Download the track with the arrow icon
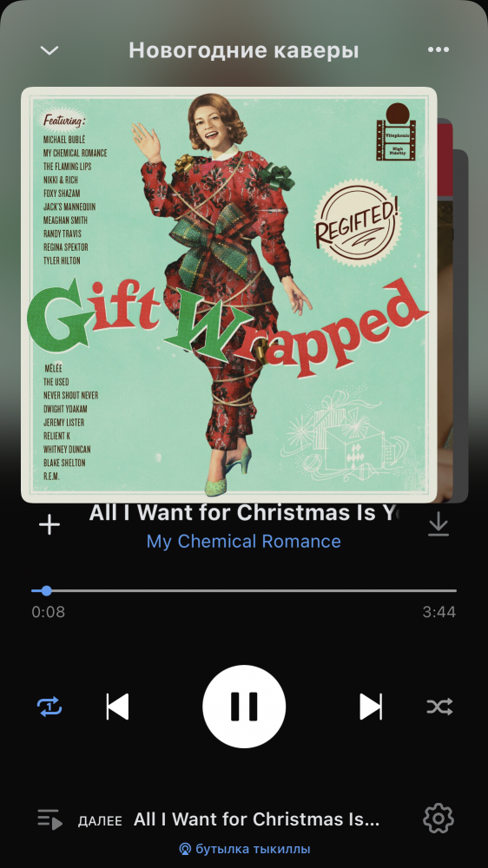The width and height of the screenshot is (488, 868). (439, 524)
